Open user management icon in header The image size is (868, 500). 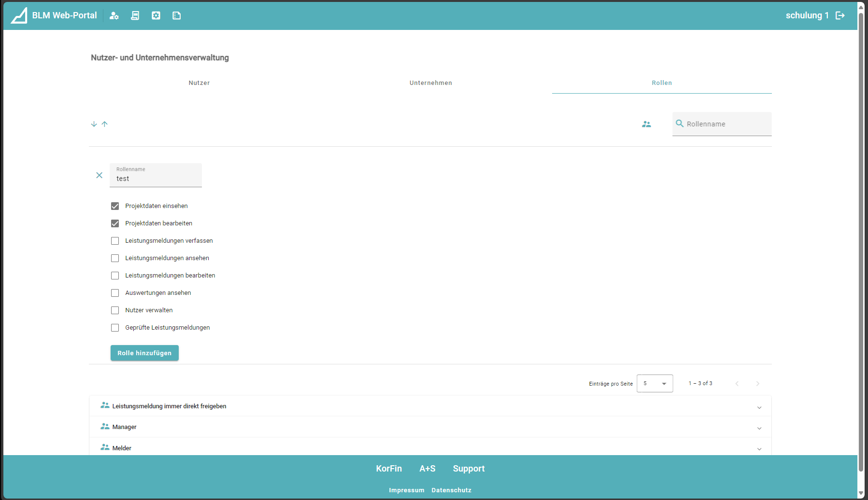(x=114, y=15)
